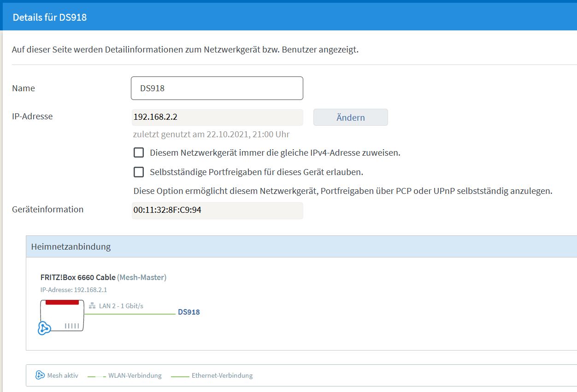
Task: Click the Details für DS918 page title
Action: pyautogui.click(x=50, y=18)
